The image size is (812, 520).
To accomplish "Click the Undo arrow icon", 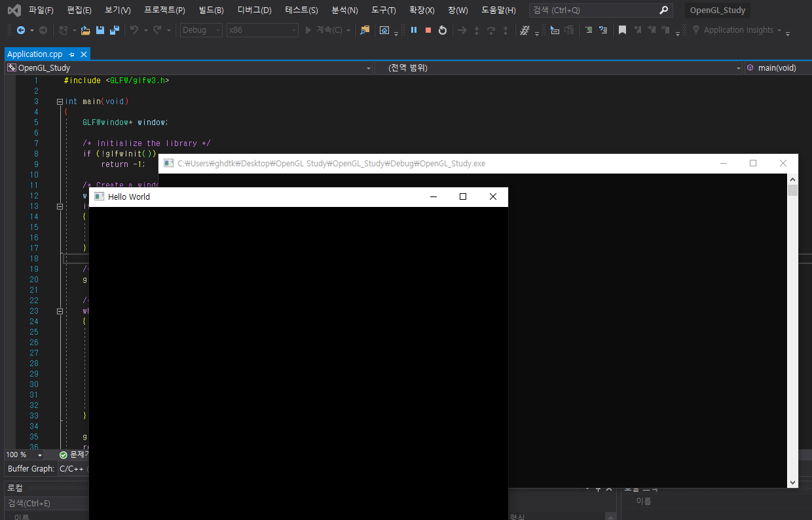I will pos(134,30).
